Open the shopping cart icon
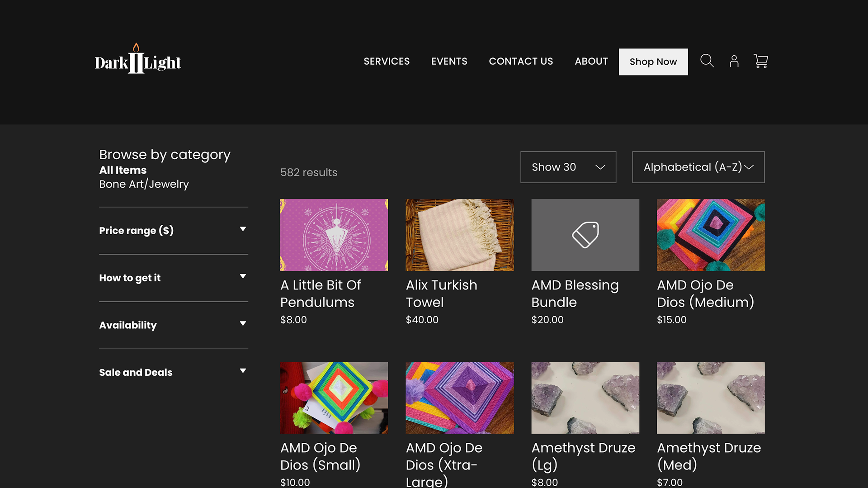Image resolution: width=868 pixels, height=488 pixels. [x=761, y=61]
